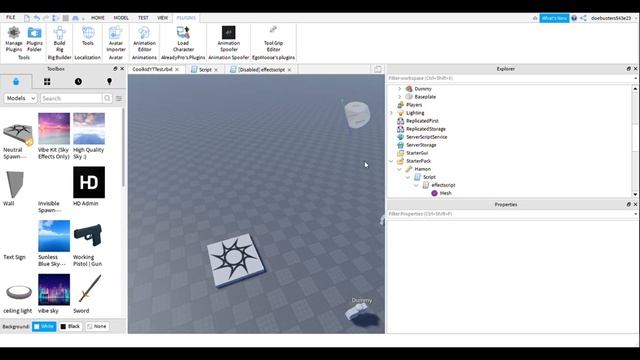
Task: Click the Explorer scrollbar down arrow
Action: click(635, 194)
